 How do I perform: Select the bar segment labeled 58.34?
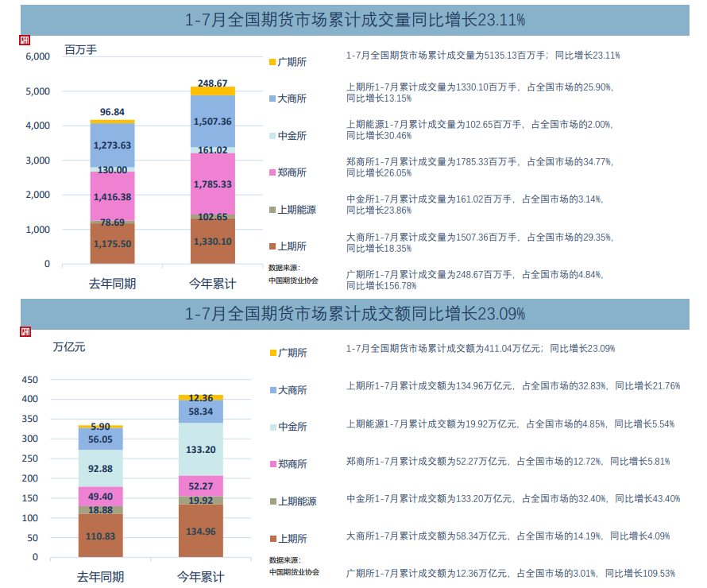201,412
